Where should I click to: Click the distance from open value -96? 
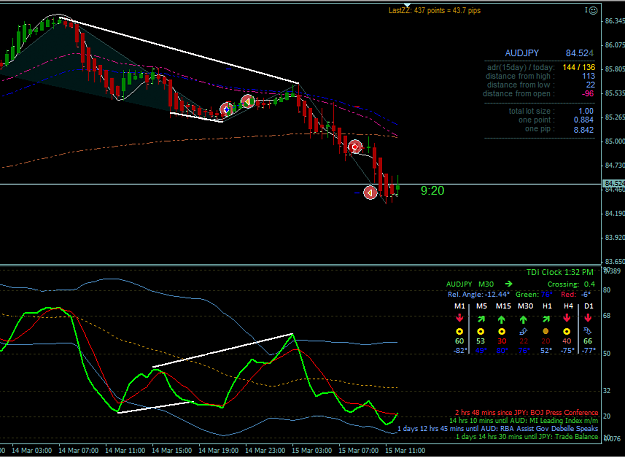pyautogui.click(x=588, y=94)
